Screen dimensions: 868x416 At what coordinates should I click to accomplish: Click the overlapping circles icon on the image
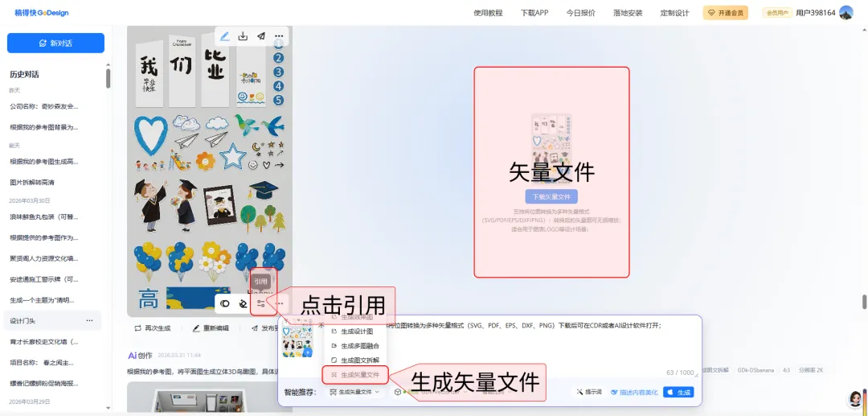pos(225,303)
